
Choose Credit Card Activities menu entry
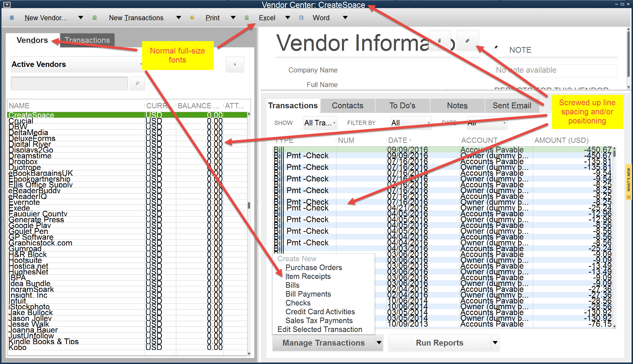pos(320,312)
